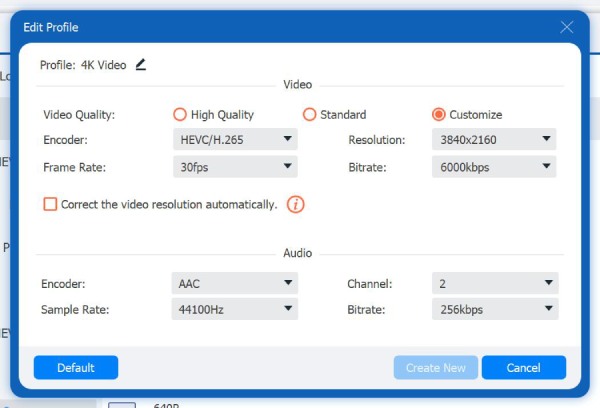
Task: Click the 4K Video profile name
Action: (103, 65)
